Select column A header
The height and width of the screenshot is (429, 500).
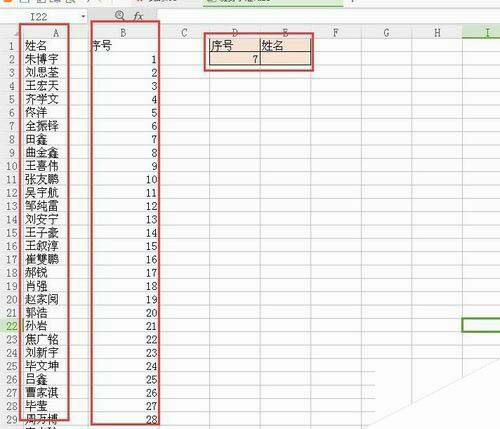(55, 33)
